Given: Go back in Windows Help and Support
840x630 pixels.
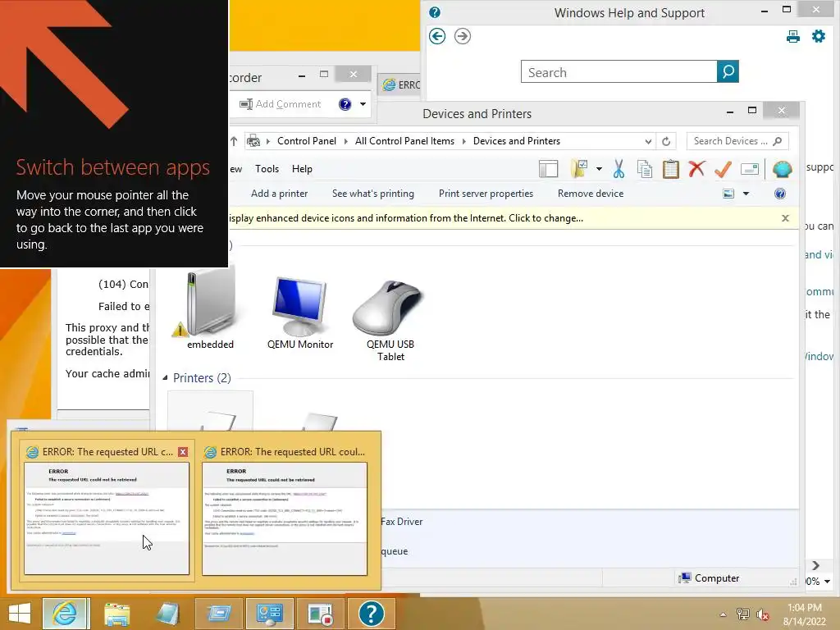Looking at the screenshot, I should click(437, 36).
